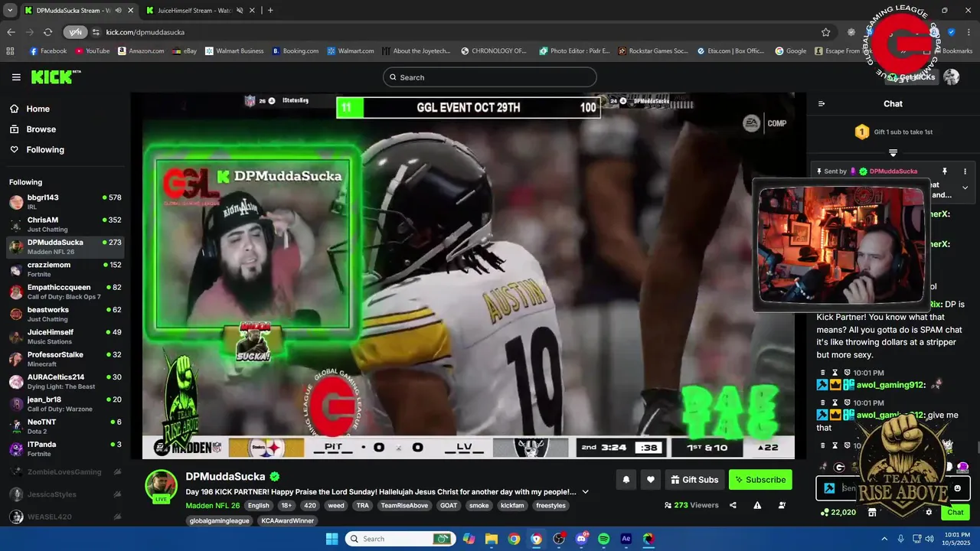Click the Kick logo
Image resolution: width=980 pixels, height=551 pixels.
point(55,77)
